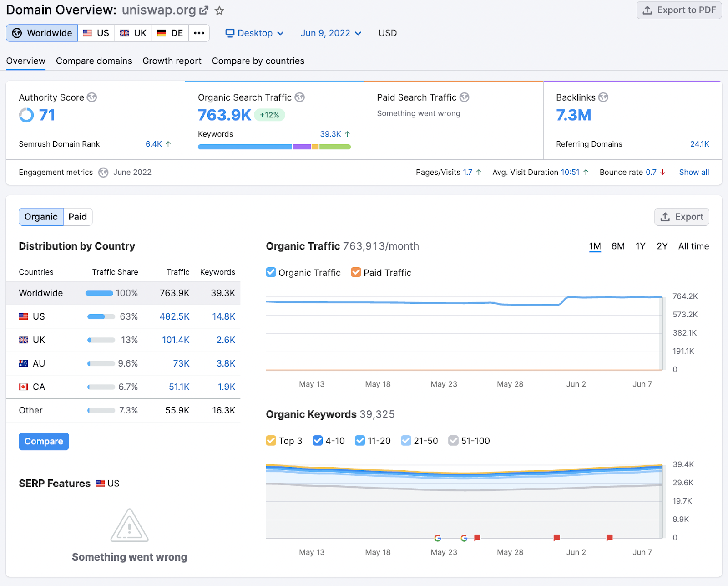Click the warning triangle in SERP Features
Image resolution: width=728 pixels, height=586 pixels.
[x=130, y=525]
